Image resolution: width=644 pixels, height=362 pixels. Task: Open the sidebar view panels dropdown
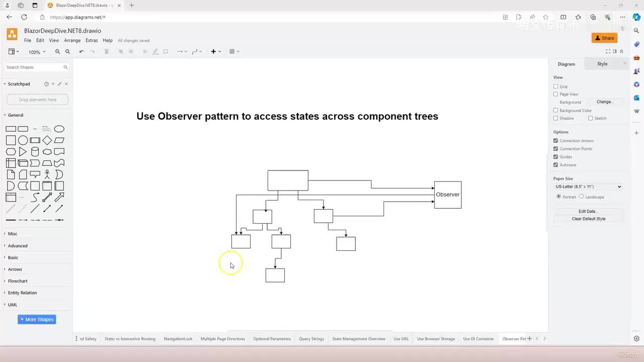pos(14,52)
